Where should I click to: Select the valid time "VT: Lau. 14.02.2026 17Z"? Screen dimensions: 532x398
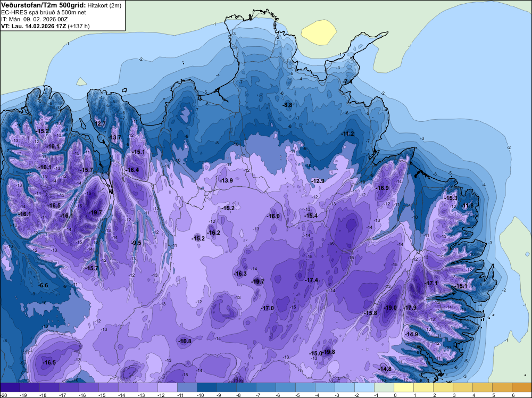34,26
